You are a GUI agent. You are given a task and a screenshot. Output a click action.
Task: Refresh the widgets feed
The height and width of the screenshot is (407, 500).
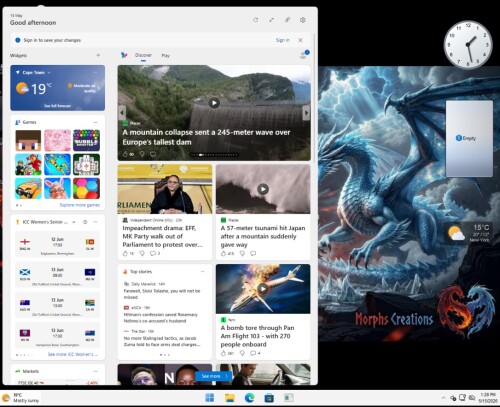click(255, 20)
